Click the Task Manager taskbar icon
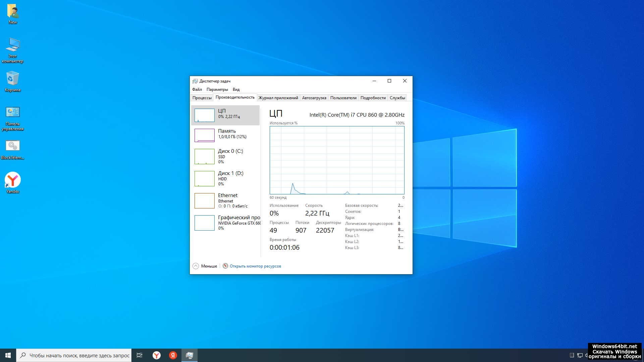Viewport: 644px width, 362px height. pos(190,355)
